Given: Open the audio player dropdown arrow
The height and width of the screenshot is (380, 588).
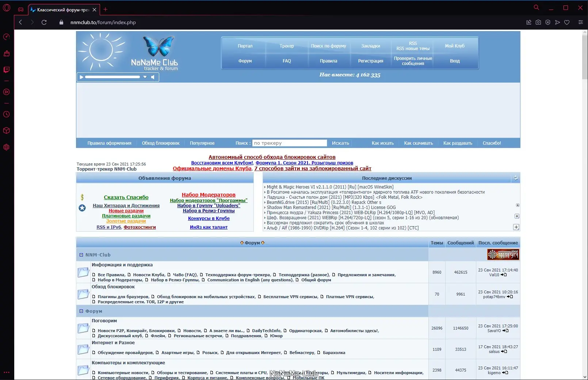Looking at the screenshot, I should [x=145, y=77].
